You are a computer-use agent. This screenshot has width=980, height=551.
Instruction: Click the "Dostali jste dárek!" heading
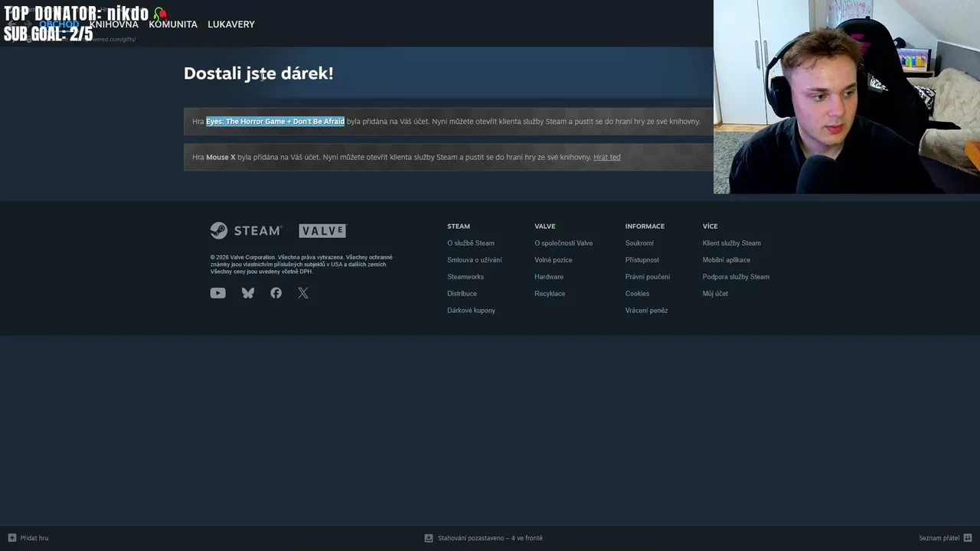[x=259, y=73]
